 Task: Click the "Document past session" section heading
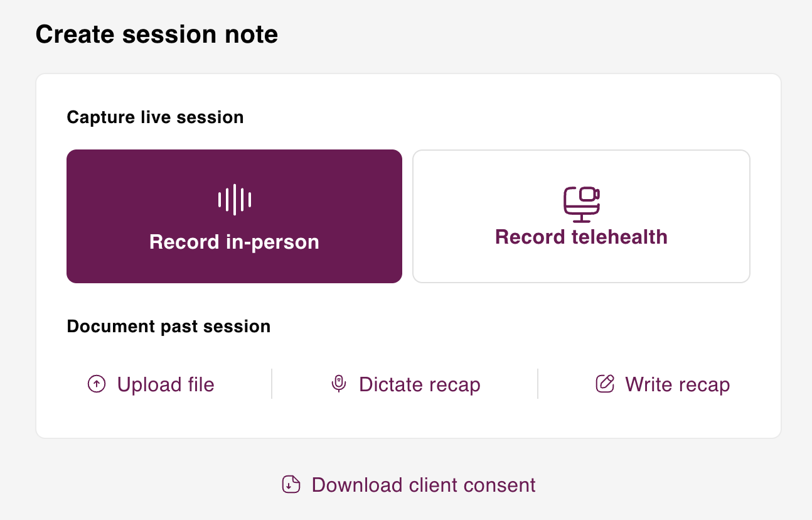click(x=169, y=327)
